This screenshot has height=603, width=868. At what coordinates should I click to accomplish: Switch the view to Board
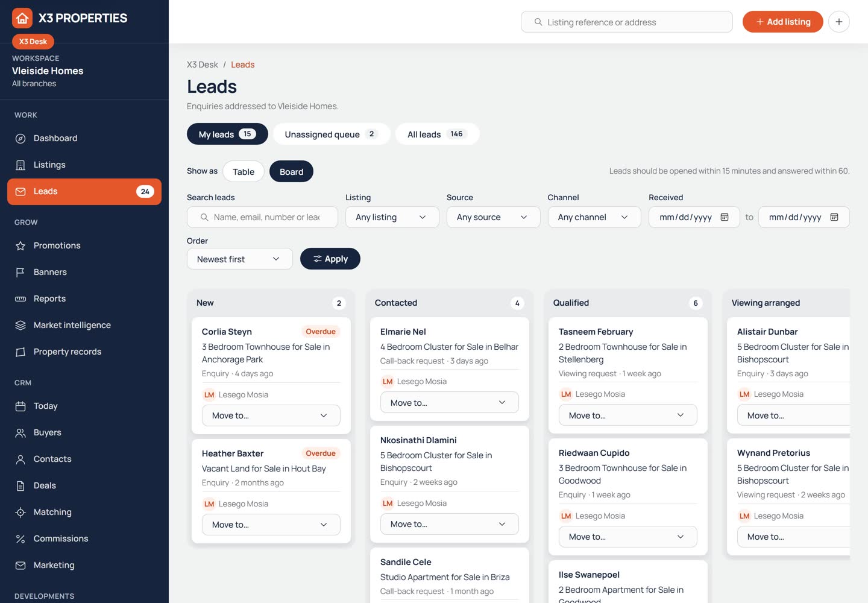point(291,171)
